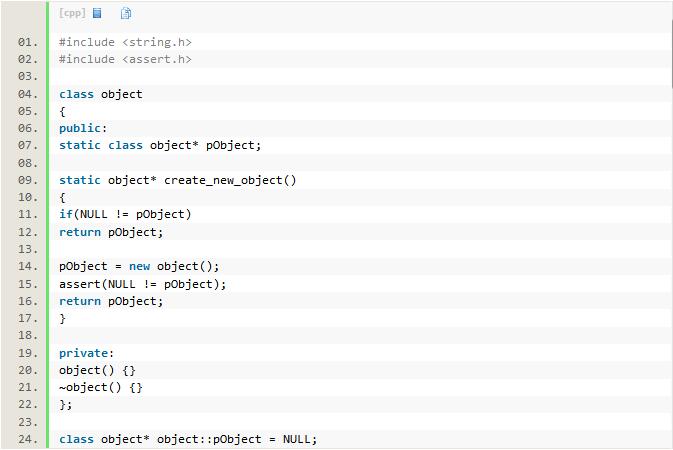Click the 'pObject = new object();' line
Viewport: 673px width, 450px height.
tap(138, 266)
